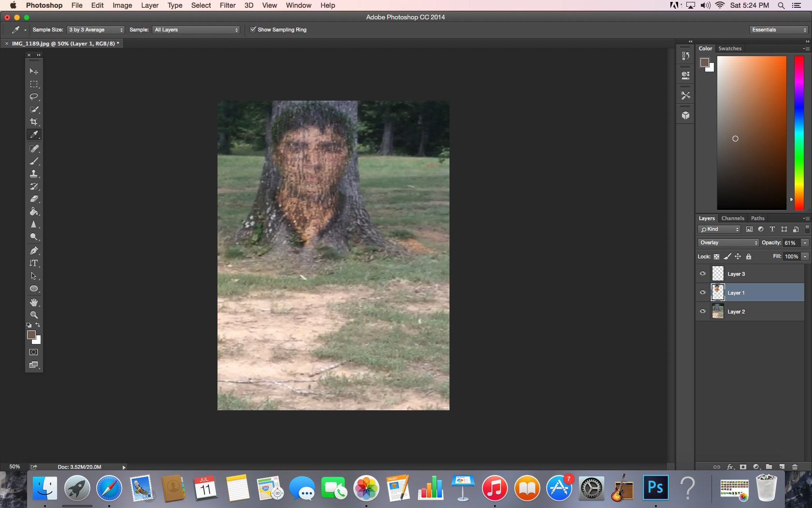Select the Pen tool
Screen dimensions: 812x508
click(34, 251)
